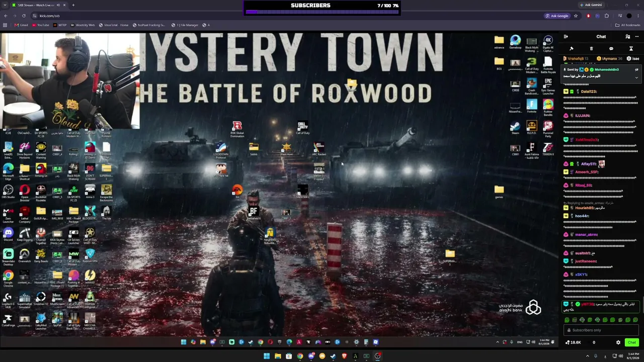Open the NoPixel Hacking bookmark
This screenshot has width=644, height=362.
coord(149,25)
